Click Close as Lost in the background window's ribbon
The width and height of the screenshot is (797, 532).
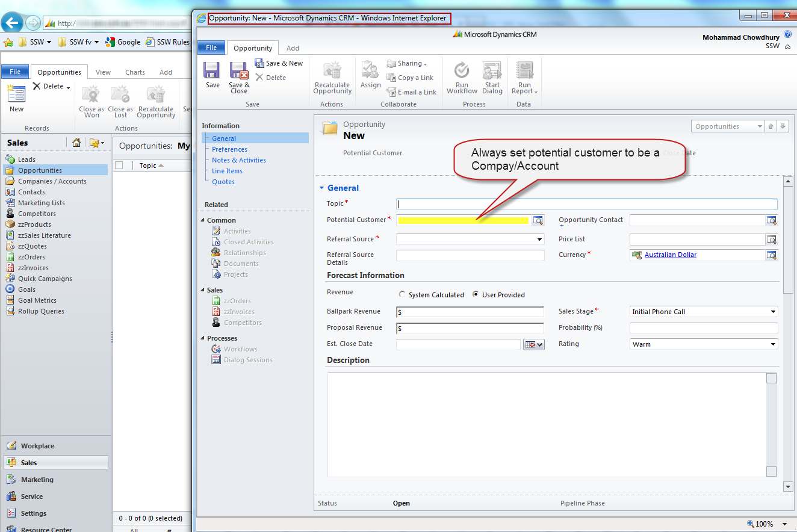click(x=120, y=102)
